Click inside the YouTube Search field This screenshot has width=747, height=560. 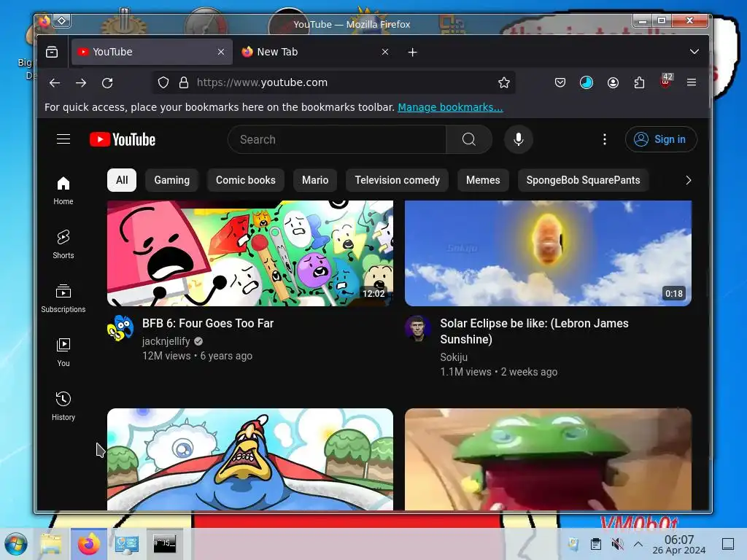337,139
